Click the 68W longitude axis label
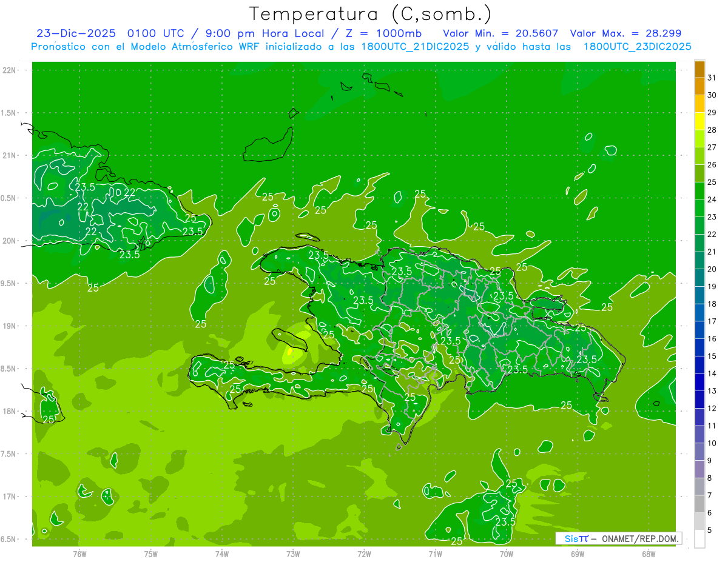 649,554
